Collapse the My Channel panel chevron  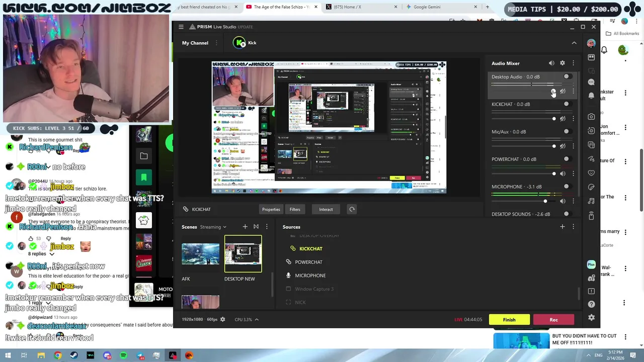point(574,43)
